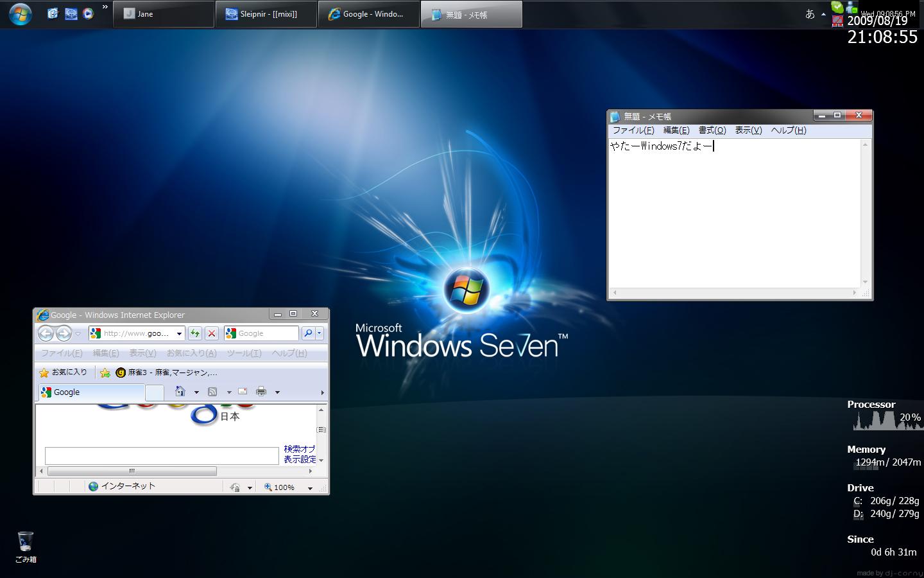Click Notepad horizontal scrollbar right arrow
The height and width of the screenshot is (578, 924).
coord(855,293)
